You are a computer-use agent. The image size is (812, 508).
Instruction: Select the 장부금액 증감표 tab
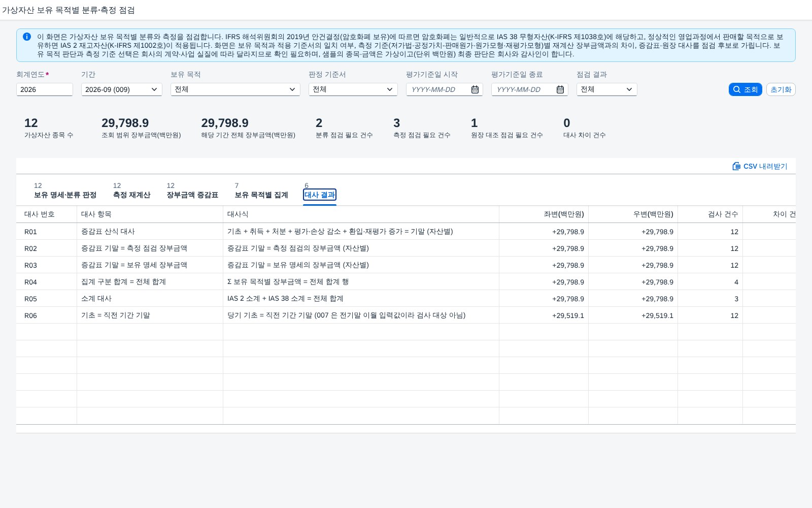(192, 191)
